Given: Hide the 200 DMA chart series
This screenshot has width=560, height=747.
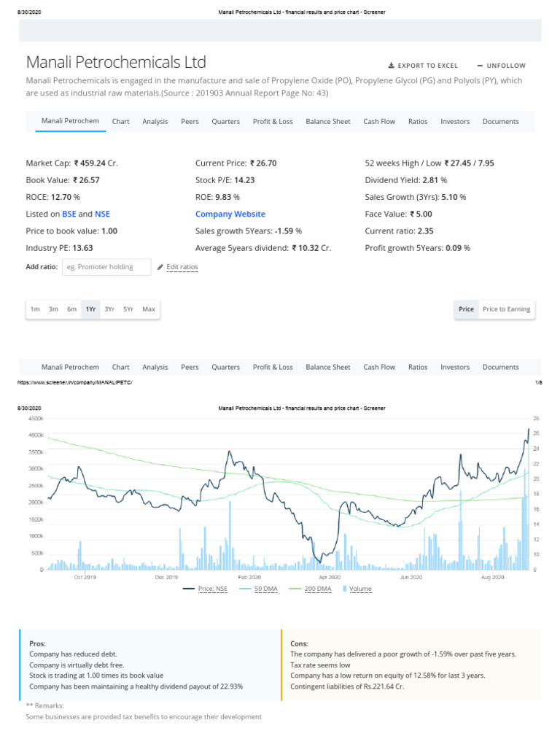Looking at the screenshot, I should 297,588.
